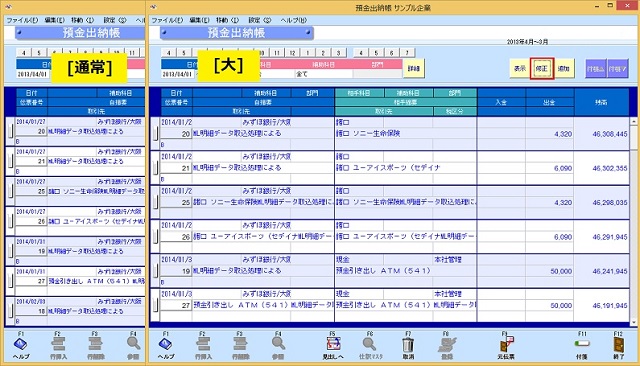Open ファイル(F) menu in right window
Image resolution: width=640 pixels, height=366 pixels.
point(167,20)
